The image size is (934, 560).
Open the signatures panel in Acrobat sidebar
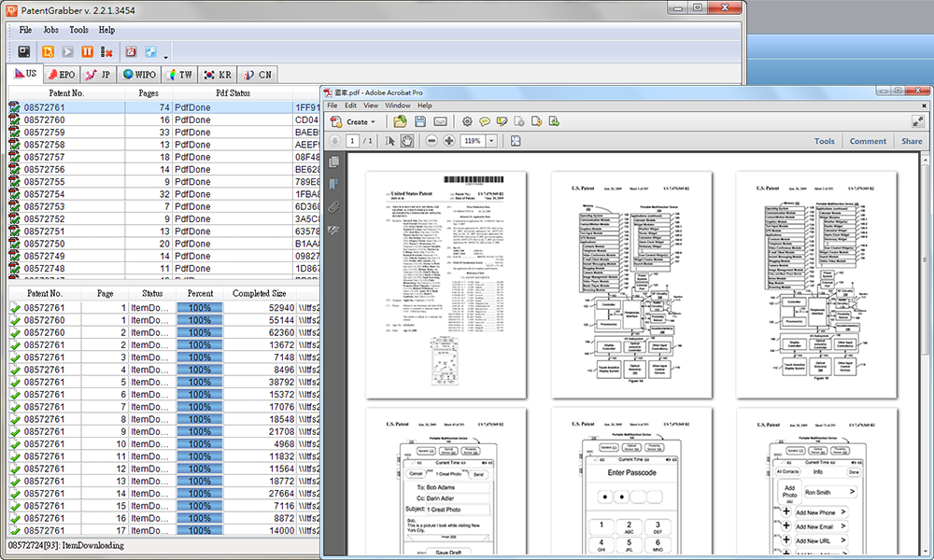(x=334, y=231)
